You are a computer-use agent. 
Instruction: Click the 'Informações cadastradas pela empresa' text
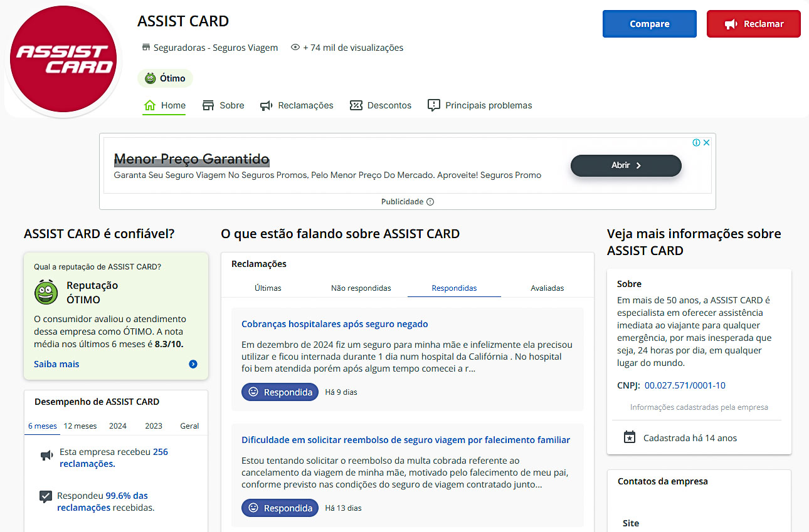pos(699,407)
